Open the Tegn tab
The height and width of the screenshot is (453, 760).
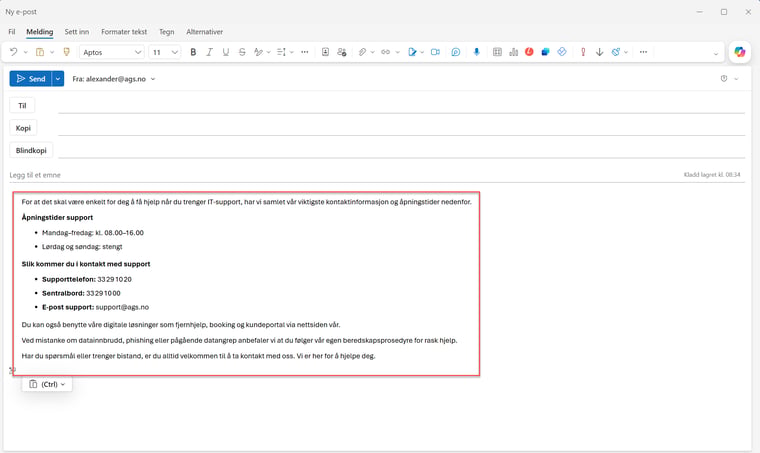[x=167, y=31]
